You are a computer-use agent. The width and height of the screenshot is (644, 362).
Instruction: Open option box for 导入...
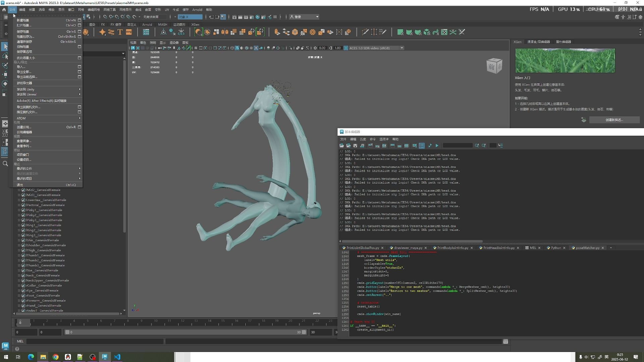tap(79, 67)
